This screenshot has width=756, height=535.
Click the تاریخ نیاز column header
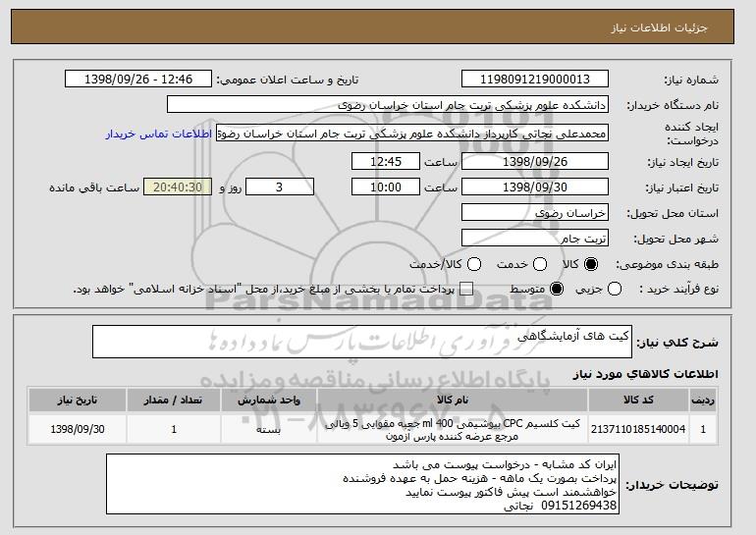pos(78,401)
